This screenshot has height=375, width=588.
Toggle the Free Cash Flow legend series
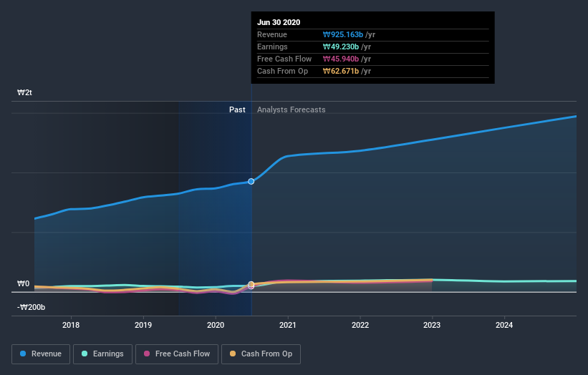tap(177, 354)
